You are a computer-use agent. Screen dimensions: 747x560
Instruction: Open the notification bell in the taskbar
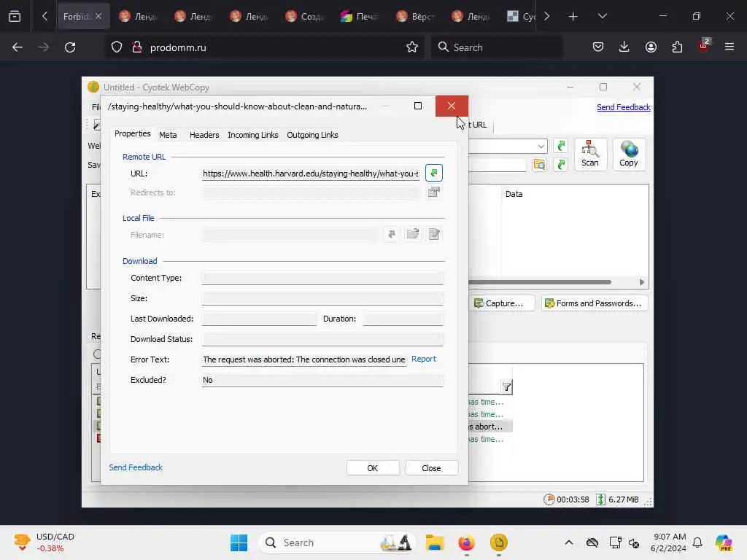(x=697, y=542)
